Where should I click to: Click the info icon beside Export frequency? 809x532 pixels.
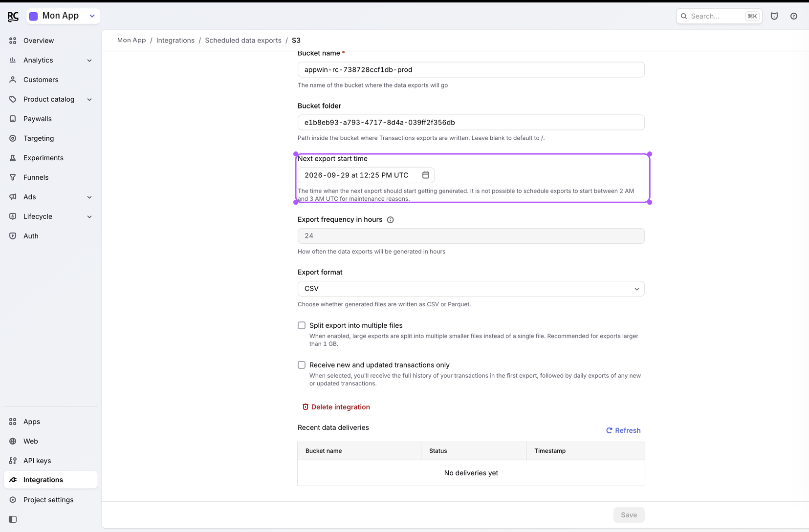point(390,220)
